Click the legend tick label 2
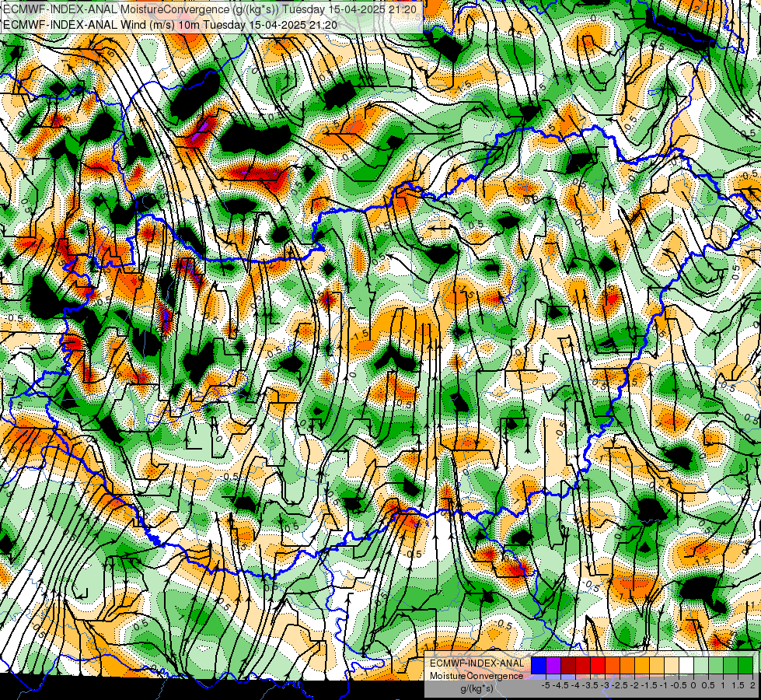 point(752,685)
